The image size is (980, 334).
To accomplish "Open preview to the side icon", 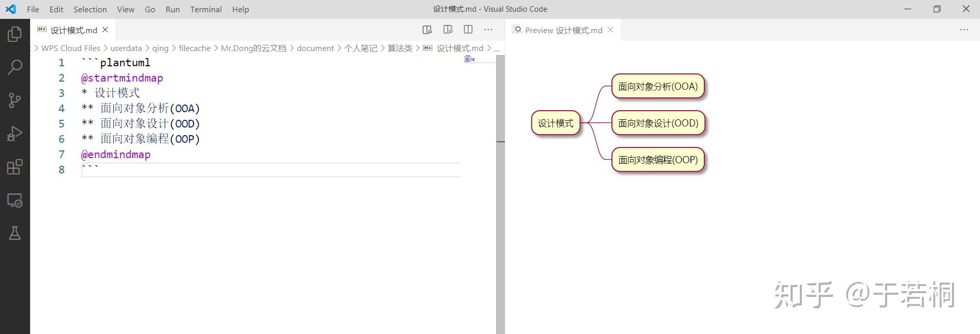I will pos(427,30).
